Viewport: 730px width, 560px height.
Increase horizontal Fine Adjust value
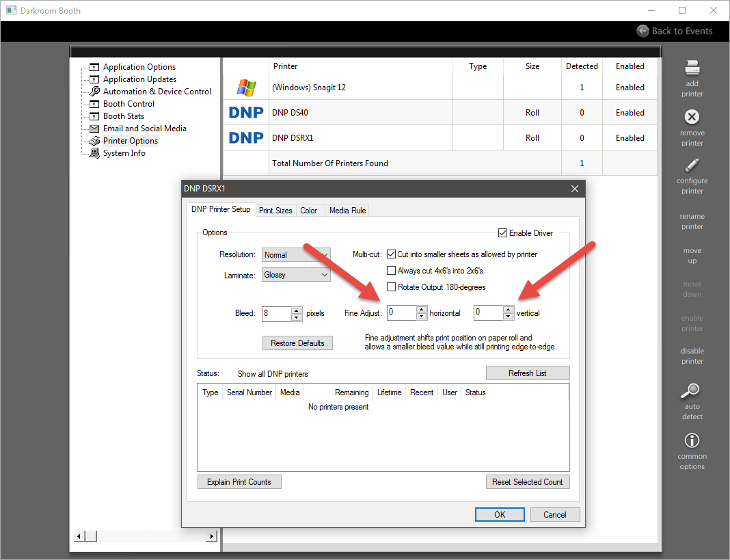point(421,309)
